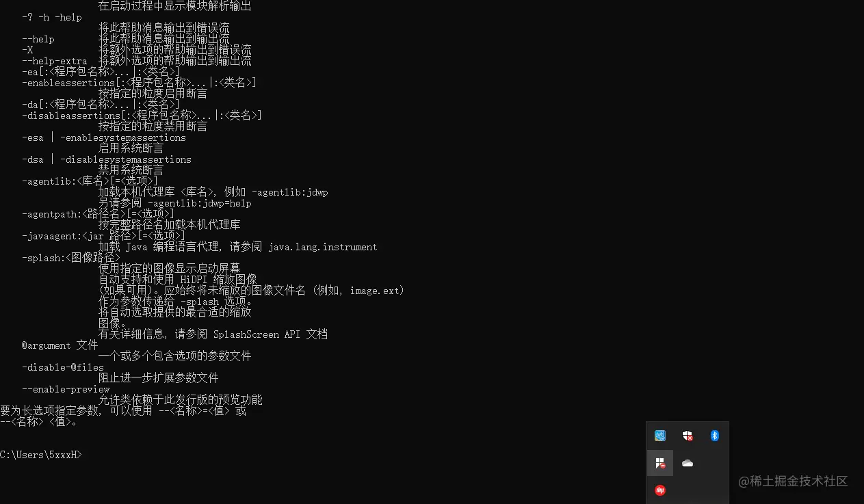This screenshot has height=504, width=864.
Task: Click the line "在启动过程中显示模块解析输出"
Action: (174, 6)
